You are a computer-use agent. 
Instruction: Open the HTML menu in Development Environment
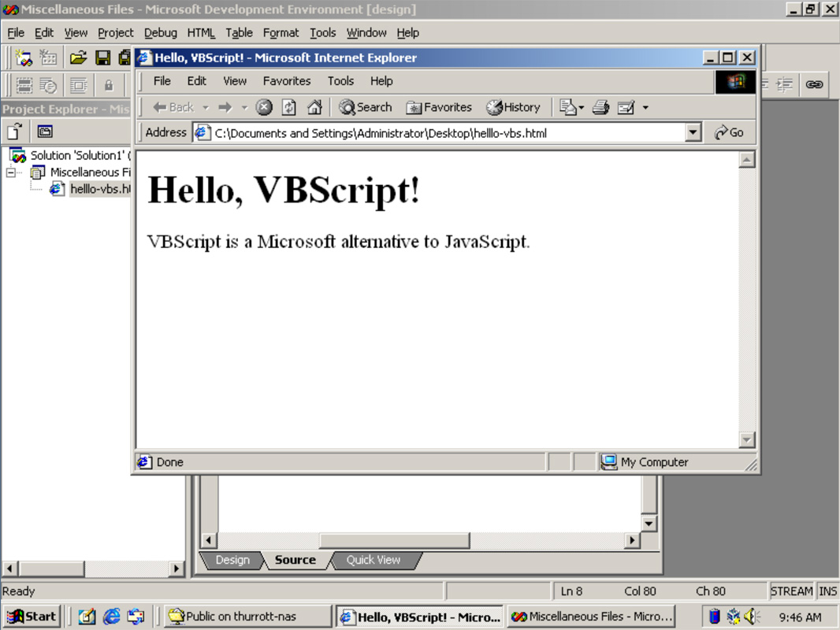pos(201,33)
